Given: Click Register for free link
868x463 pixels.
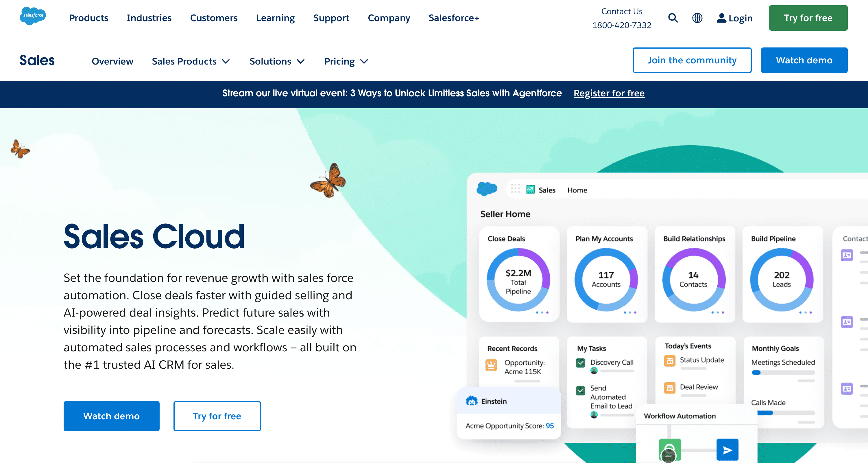Looking at the screenshot, I should click(x=609, y=93).
